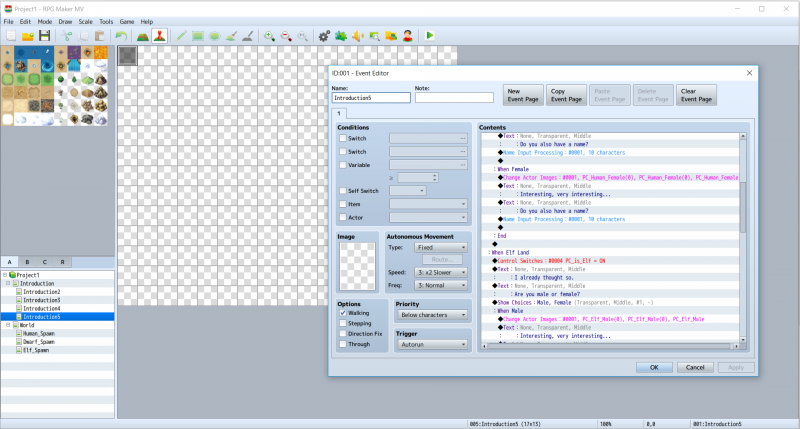Viewport: 800px width, 429px height.
Task: Click the Copy Event Page button
Action: (x=566, y=95)
